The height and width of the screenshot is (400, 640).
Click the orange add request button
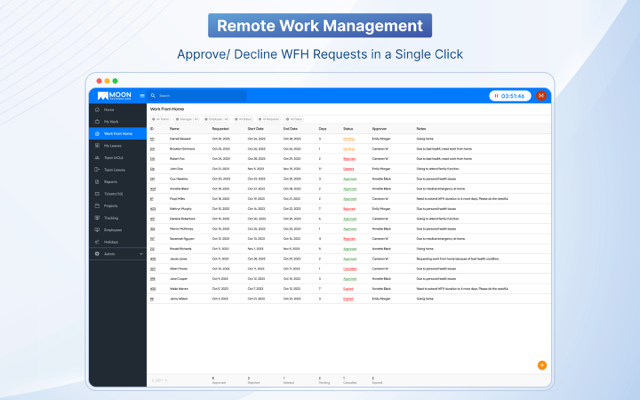coord(542,365)
